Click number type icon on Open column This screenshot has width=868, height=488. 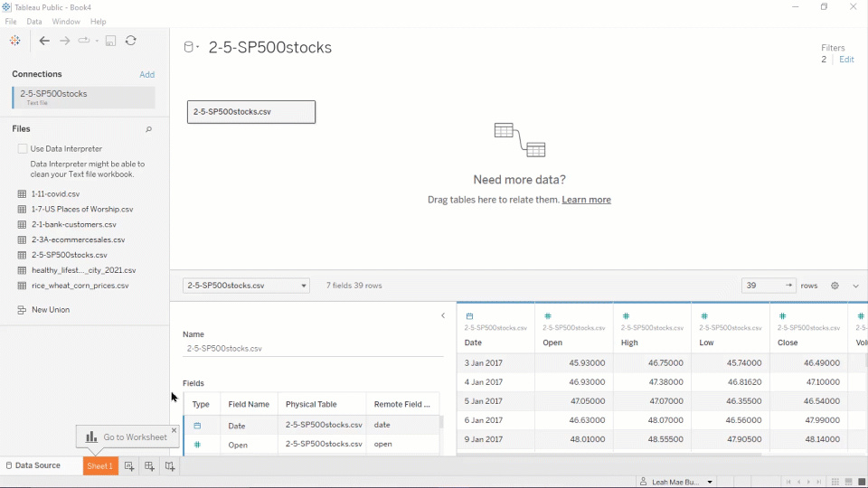[548, 316]
